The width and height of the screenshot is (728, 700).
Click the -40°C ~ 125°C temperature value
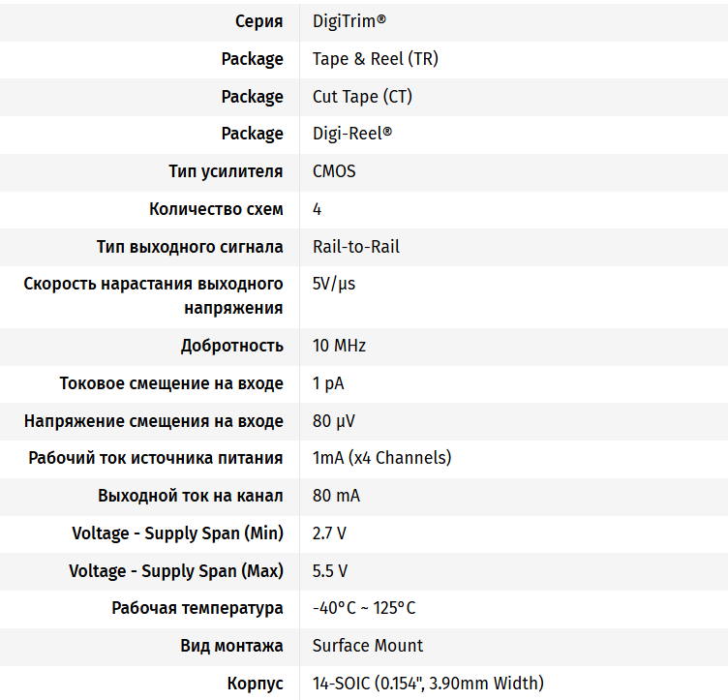click(364, 608)
